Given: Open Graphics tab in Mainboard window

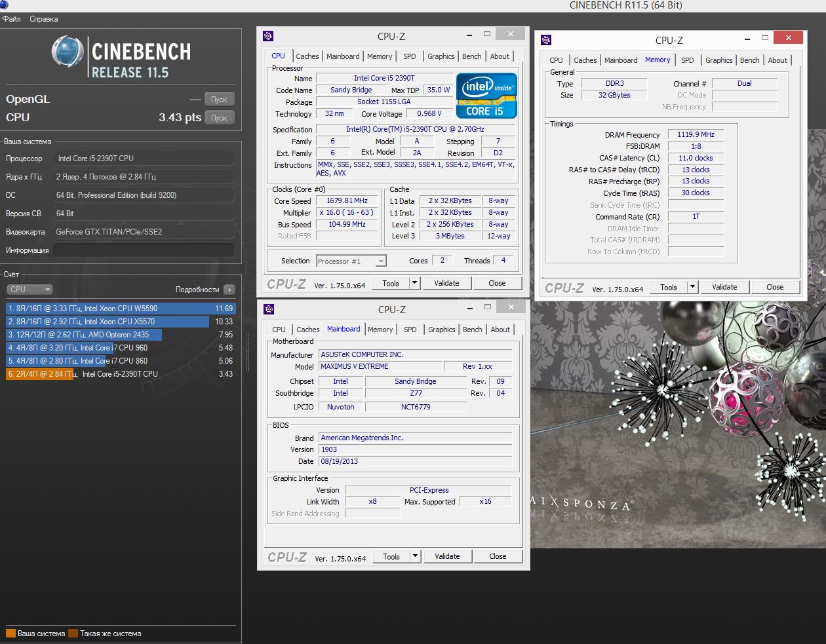Looking at the screenshot, I should pos(442,330).
